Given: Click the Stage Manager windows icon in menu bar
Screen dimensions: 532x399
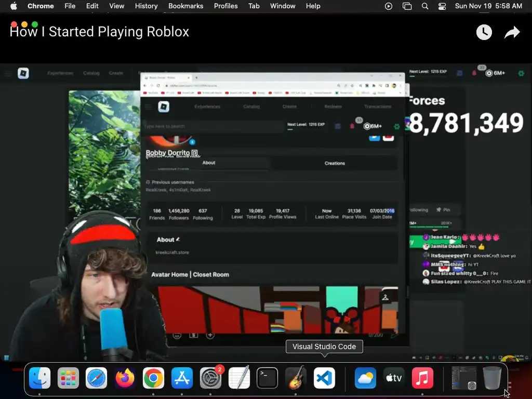Looking at the screenshot, I should coord(407,6).
